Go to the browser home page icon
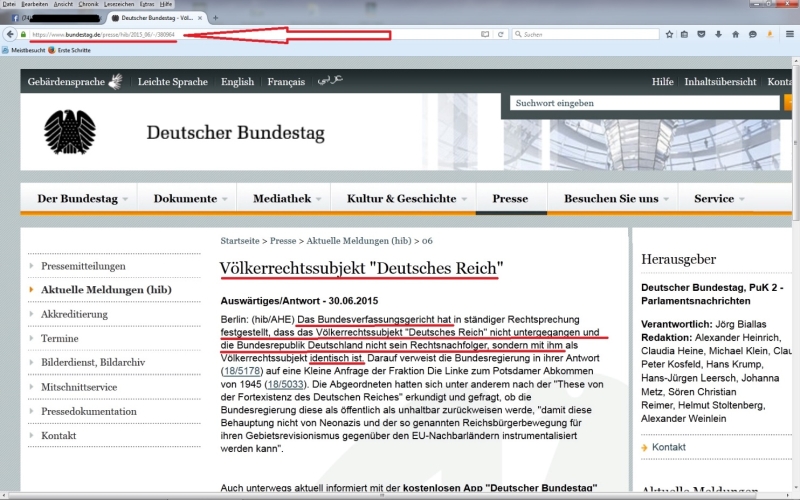This screenshot has height=500, width=800. coord(736,34)
